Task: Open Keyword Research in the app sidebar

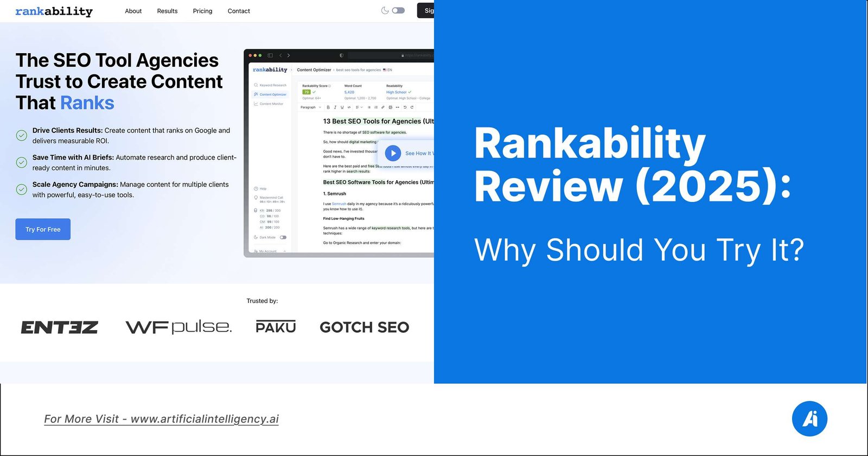Action: tap(270, 85)
